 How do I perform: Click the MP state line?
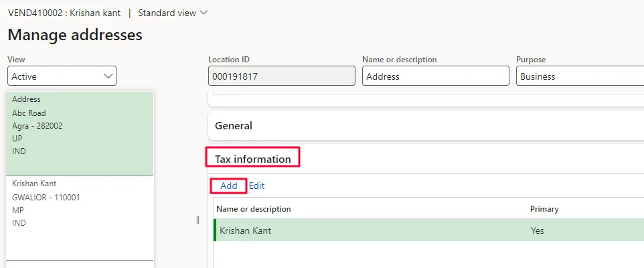coord(18,210)
